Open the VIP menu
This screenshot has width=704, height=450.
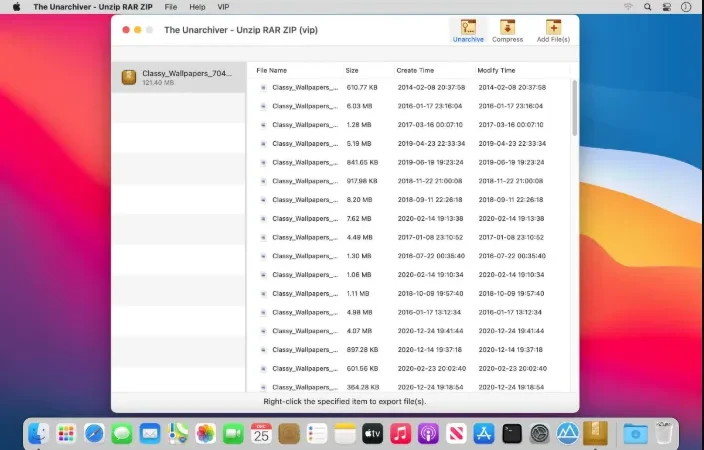[223, 7]
